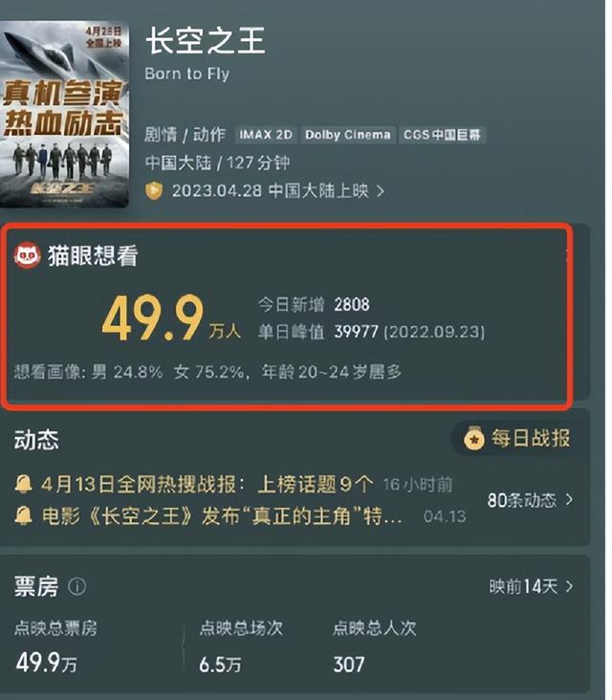Image resolution: width=612 pixels, height=700 pixels.
Task: Open the 长空之王 movie poster thumbnail
Action: pos(64,115)
